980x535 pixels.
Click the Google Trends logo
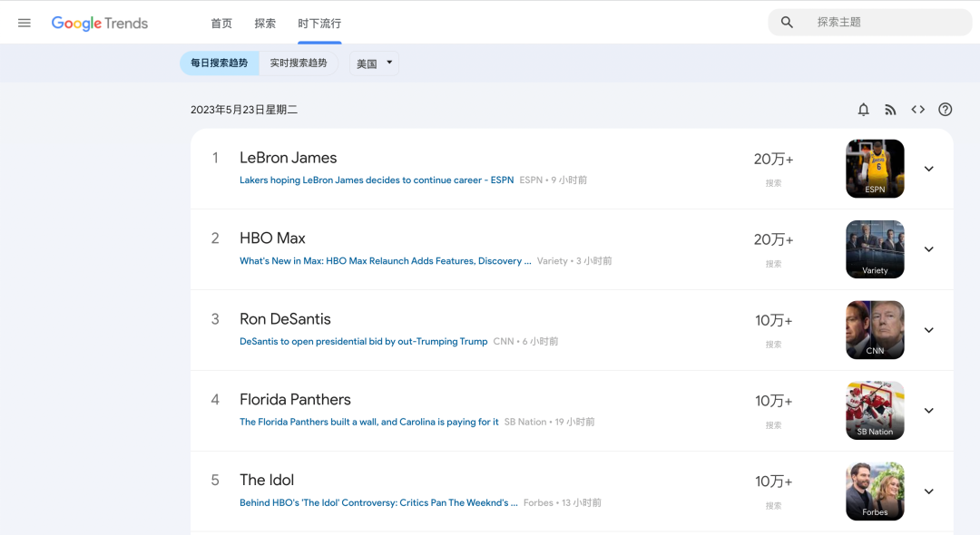[x=100, y=23]
